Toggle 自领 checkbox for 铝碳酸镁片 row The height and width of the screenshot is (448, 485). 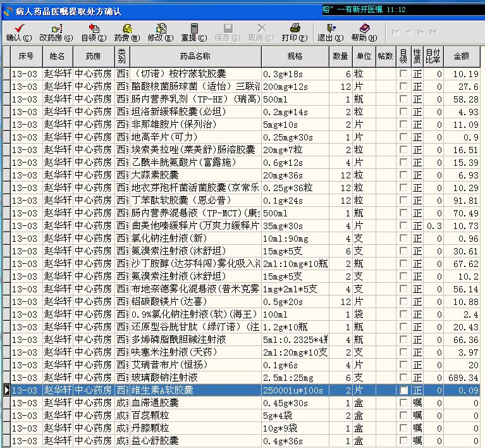tap(403, 301)
